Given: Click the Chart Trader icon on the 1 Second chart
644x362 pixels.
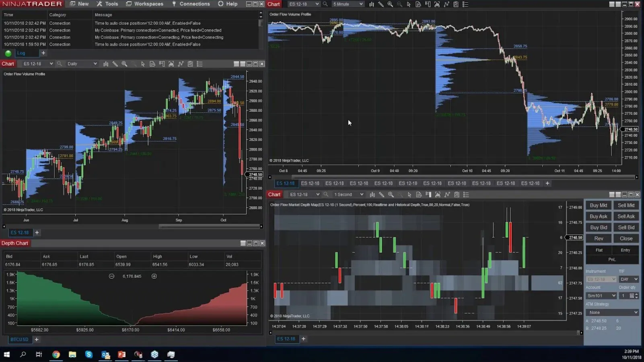Looking at the screenshot, I should click(x=428, y=194).
